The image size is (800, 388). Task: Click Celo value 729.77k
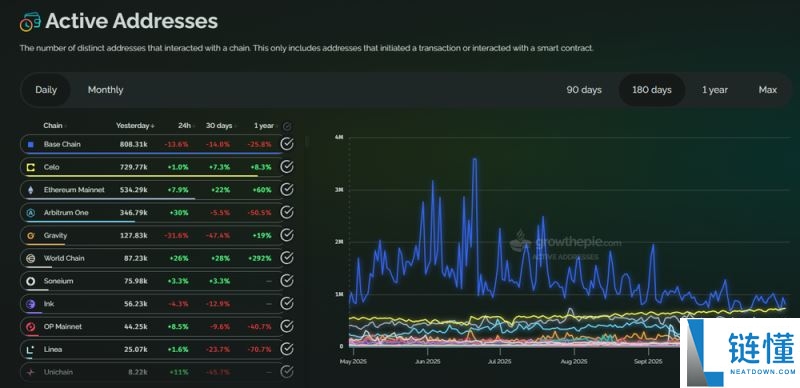coord(134,167)
